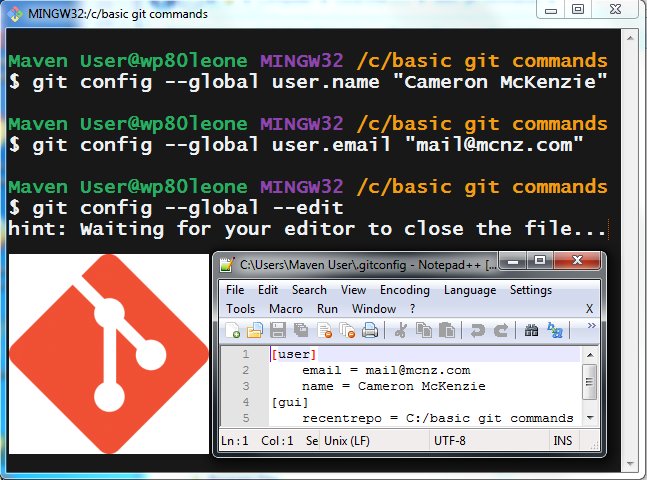647x480 pixels.
Task: Click the recentrepo = C:/basic git commands line
Action: click(438, 418)
